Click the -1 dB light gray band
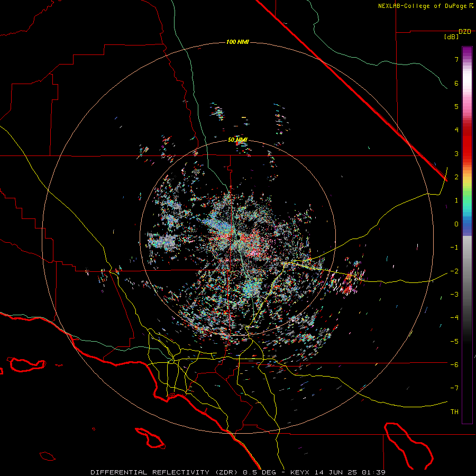The height and width of the screenshot is (476, 476). 467,248
